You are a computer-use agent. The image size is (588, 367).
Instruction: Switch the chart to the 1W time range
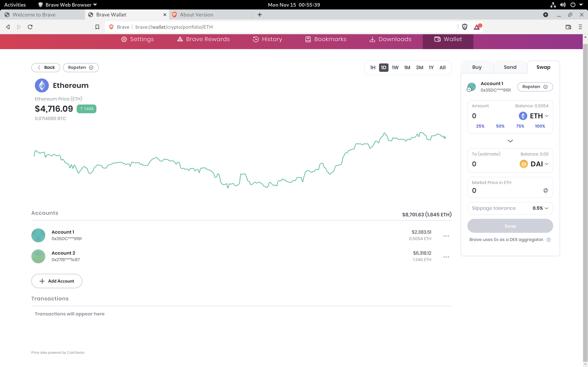coord(395,67)
